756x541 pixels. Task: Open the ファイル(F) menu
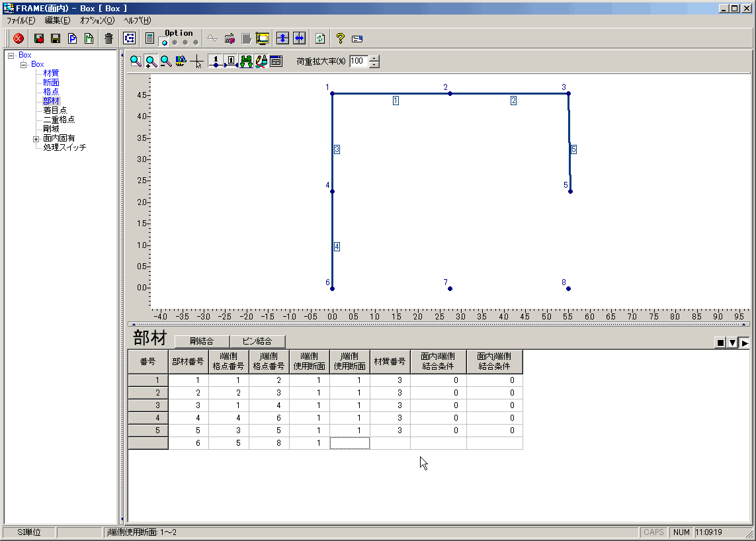pyautogui.click(x=21, y=21)
